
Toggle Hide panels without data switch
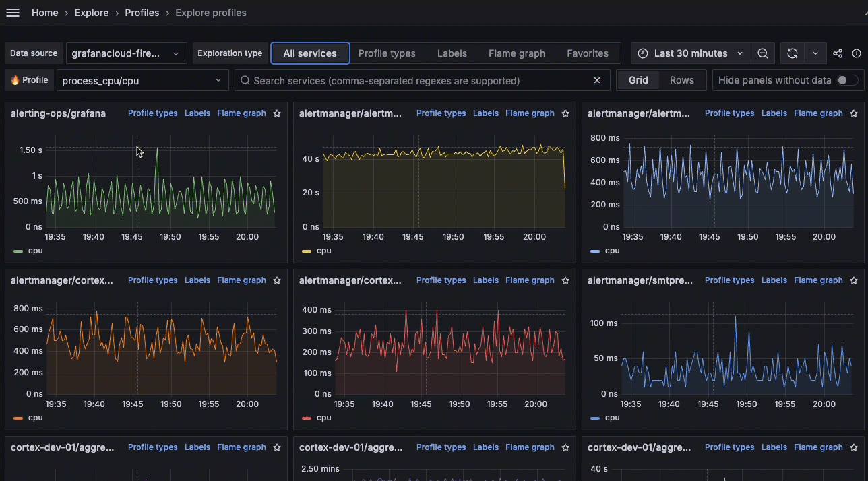(x=846, y=80)
